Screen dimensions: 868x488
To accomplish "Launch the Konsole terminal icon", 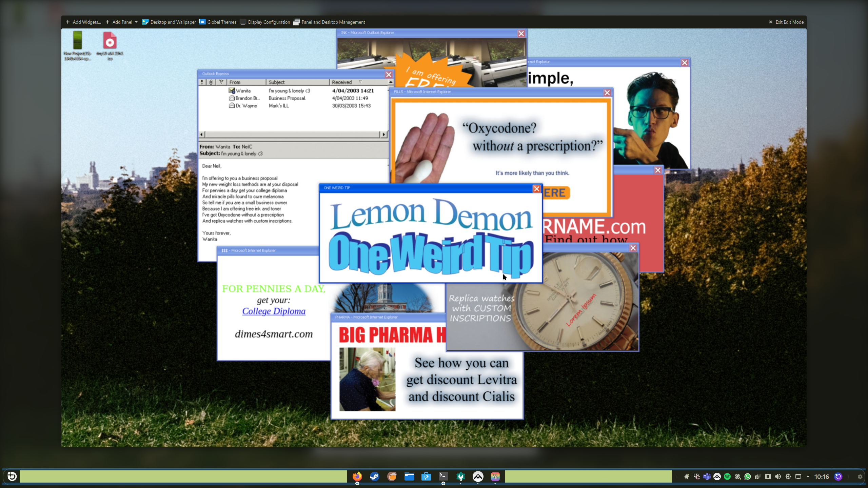I will (x=443, y=476).
